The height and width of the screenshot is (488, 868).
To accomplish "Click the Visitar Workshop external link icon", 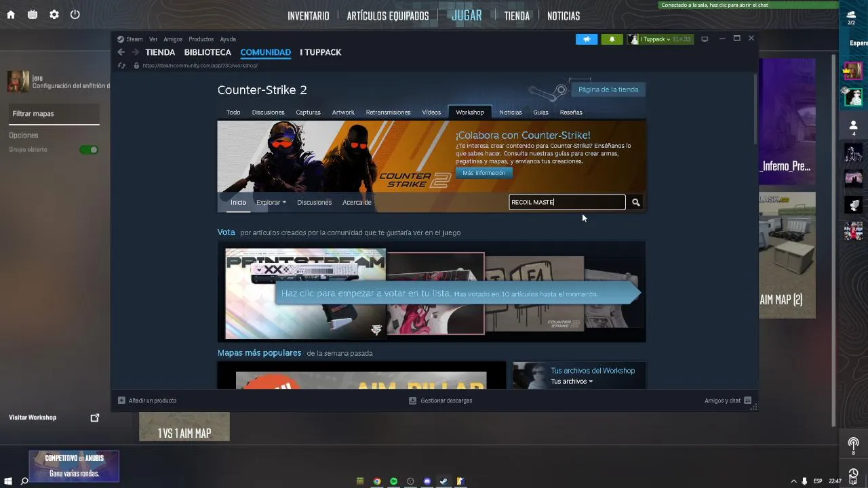I will (x=95, y=418).
